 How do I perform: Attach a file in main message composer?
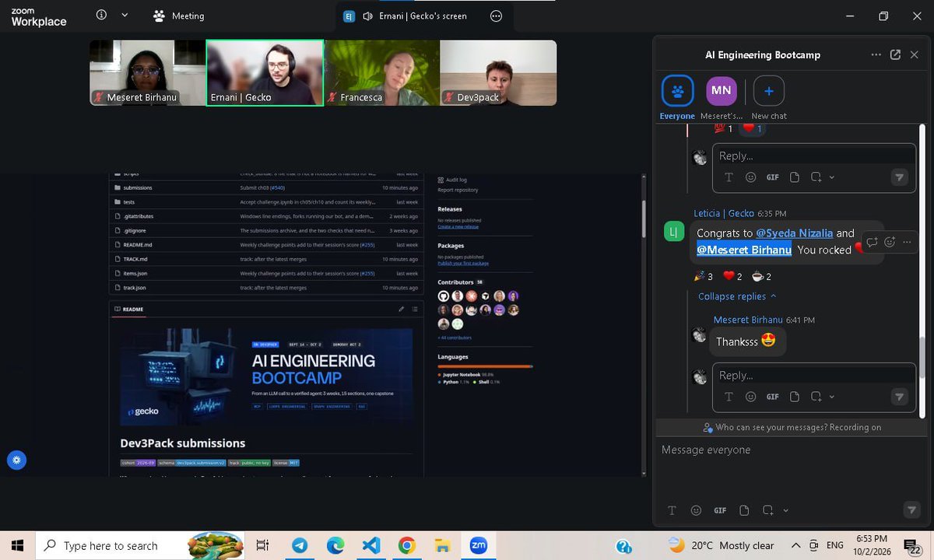click(744, 510)
